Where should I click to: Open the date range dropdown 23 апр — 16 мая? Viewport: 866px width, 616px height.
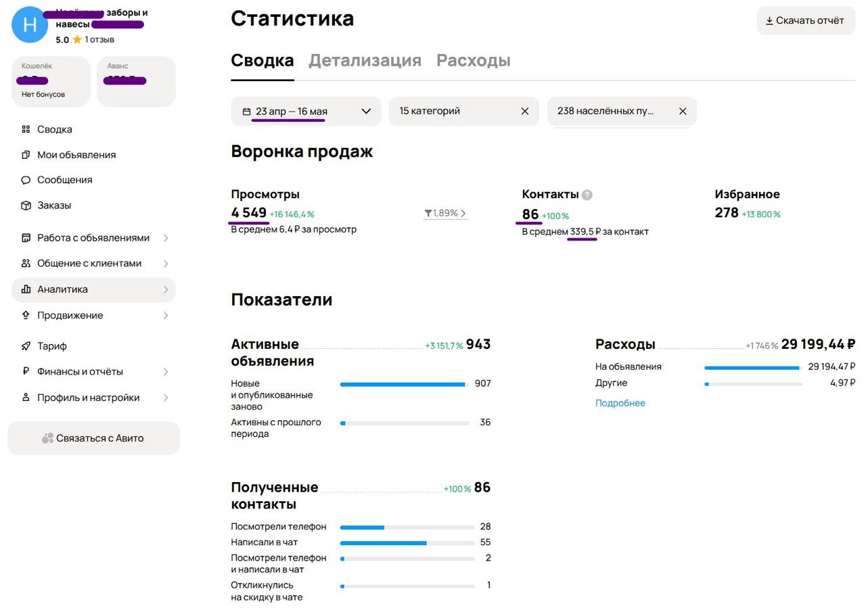[x=306, y=112]
